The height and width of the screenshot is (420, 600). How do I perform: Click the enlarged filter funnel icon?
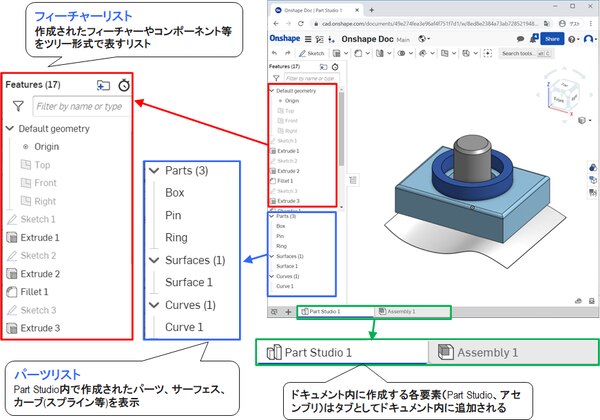(18, 106)
